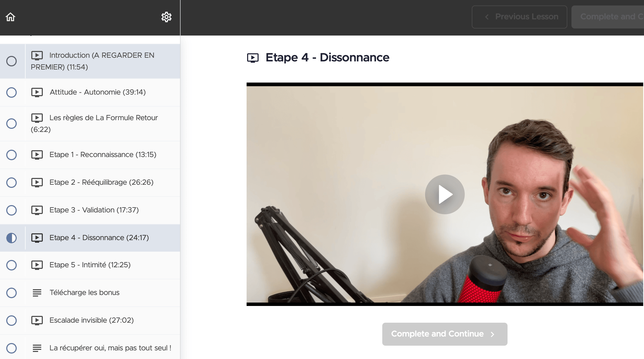Click the video thumbnail of man with microphone
The height and width of the screenshot is (359, 644).
(x=445, y=194)
